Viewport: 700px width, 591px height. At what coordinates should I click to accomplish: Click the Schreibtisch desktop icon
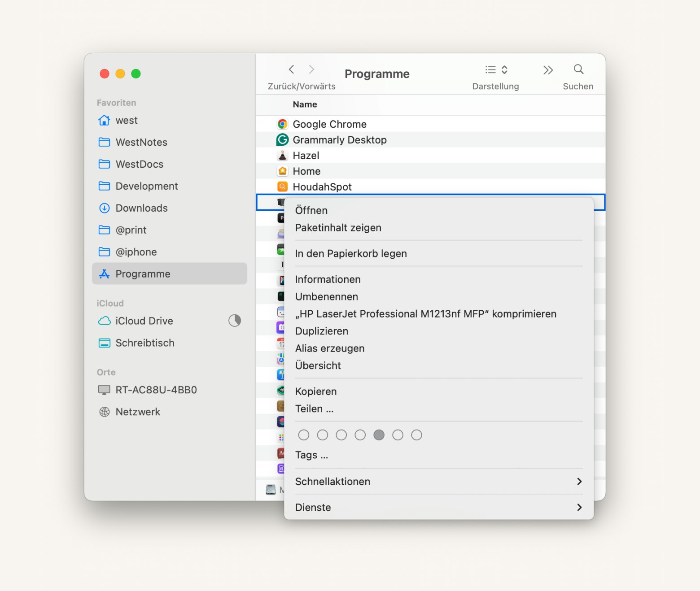pos(104,343)
